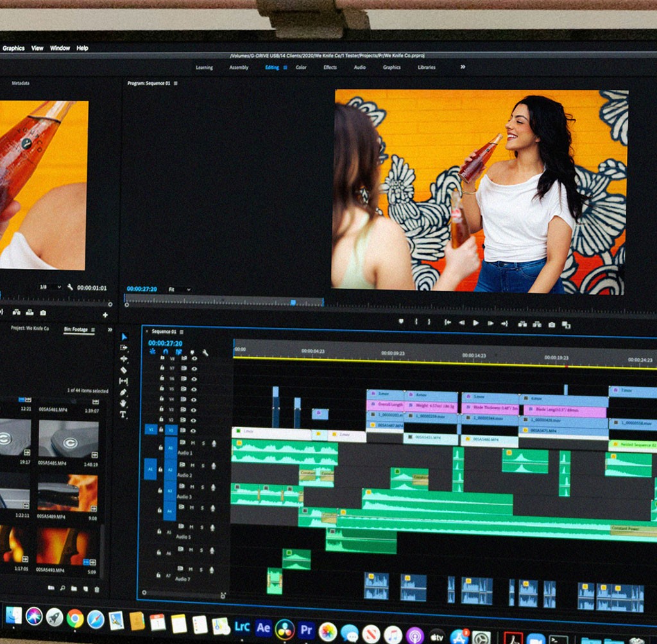Screen dimensions: 657x644
Task: Click Mark Out button in Program monitor
Action: coord(429,322)
